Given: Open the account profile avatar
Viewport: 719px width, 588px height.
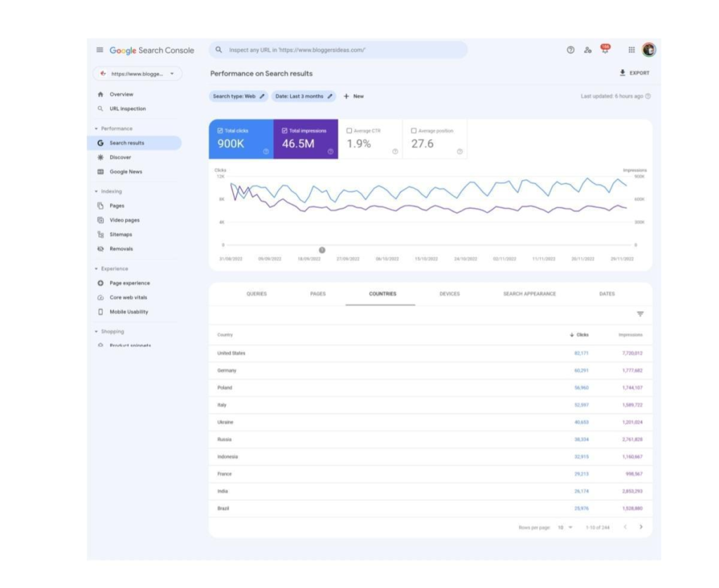Looking at the screenshot, I should pyautogui.click(x=649, y=50).
